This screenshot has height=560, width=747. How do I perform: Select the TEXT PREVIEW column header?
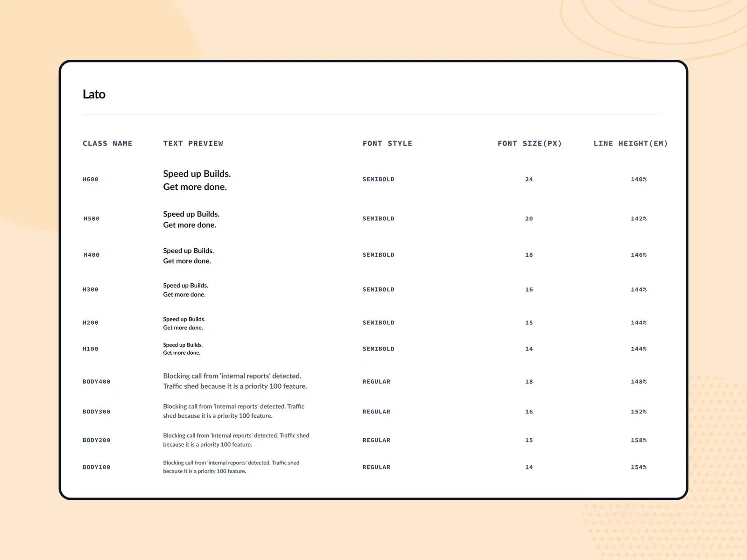pos(193,143)
